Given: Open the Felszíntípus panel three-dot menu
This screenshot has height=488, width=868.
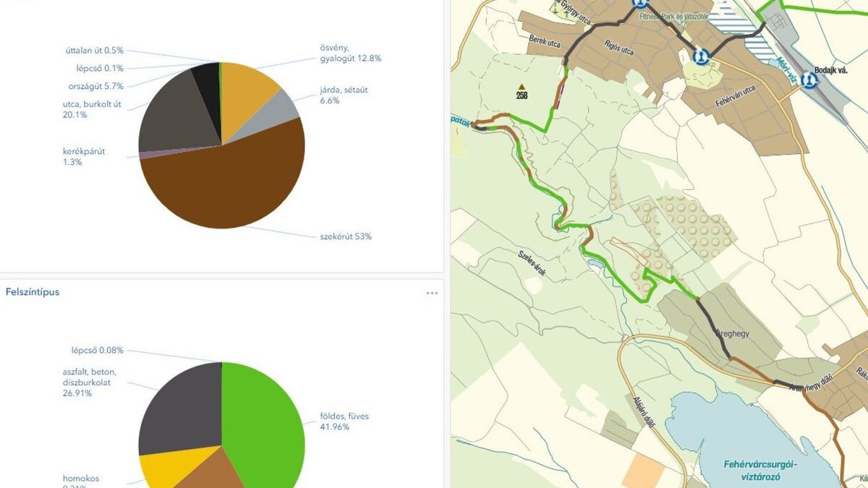Looking at the screenshot, I should point(432,293).
